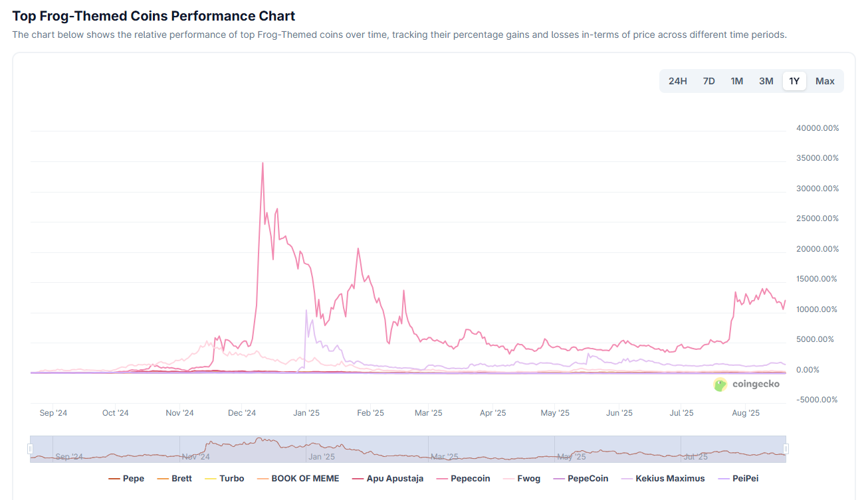Choose the 1M range button
Screen dimensions: 868x500
(x=736, y=81)
